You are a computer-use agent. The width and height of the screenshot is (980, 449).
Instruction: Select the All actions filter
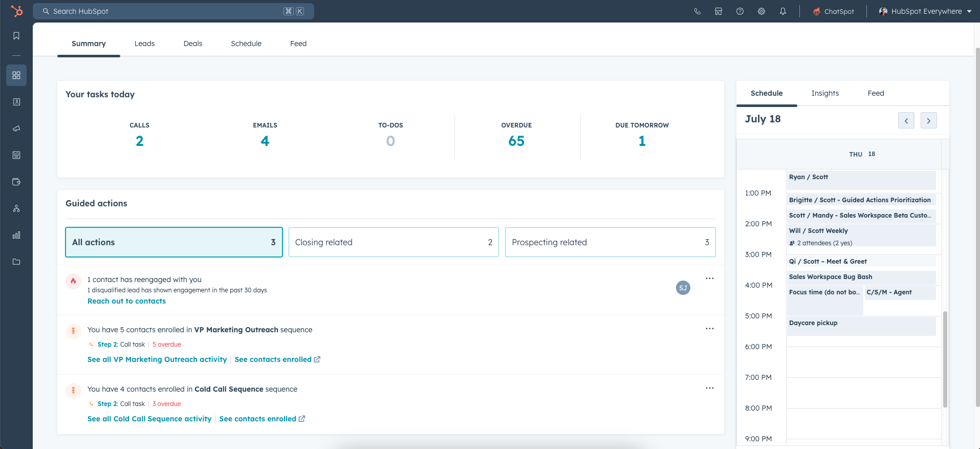point(173,242)
